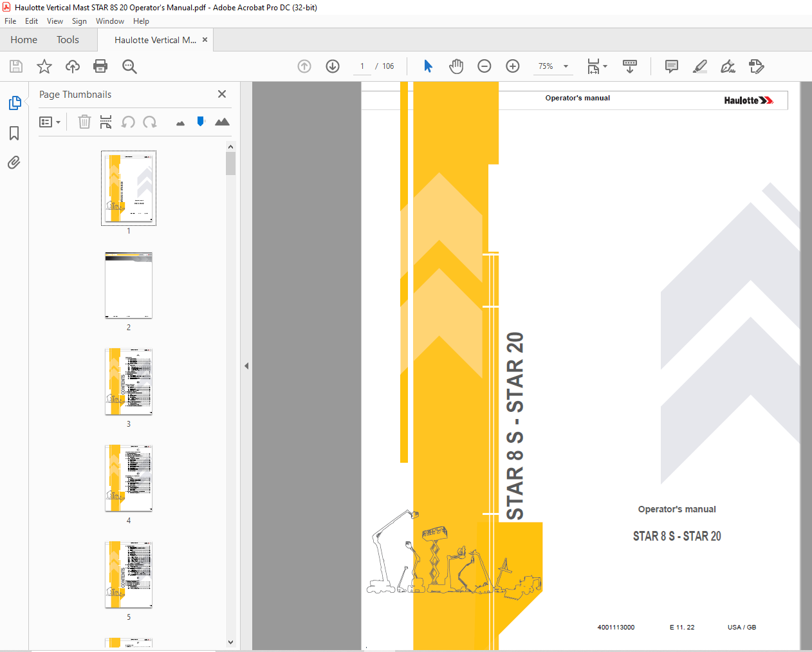The height and width of the screenshot is (652, 812).
Task: Zoom out with the minus button
Action: click(484, 66)
